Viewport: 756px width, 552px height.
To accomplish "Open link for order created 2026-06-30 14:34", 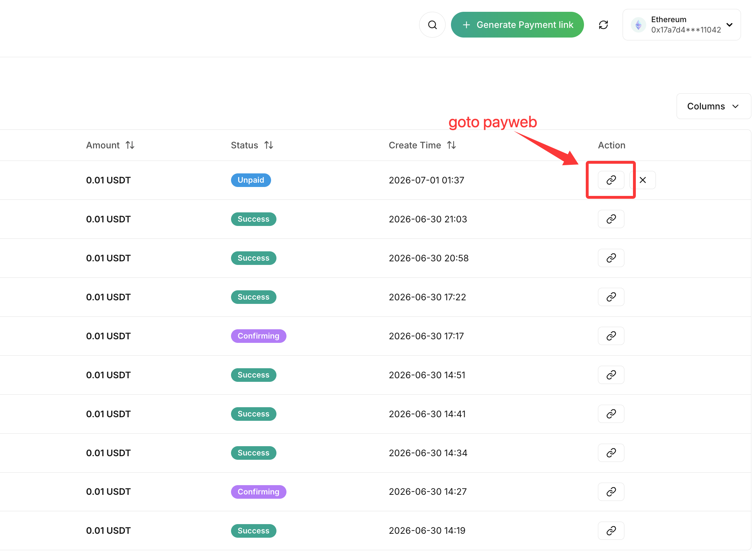I will pos(611,453).
